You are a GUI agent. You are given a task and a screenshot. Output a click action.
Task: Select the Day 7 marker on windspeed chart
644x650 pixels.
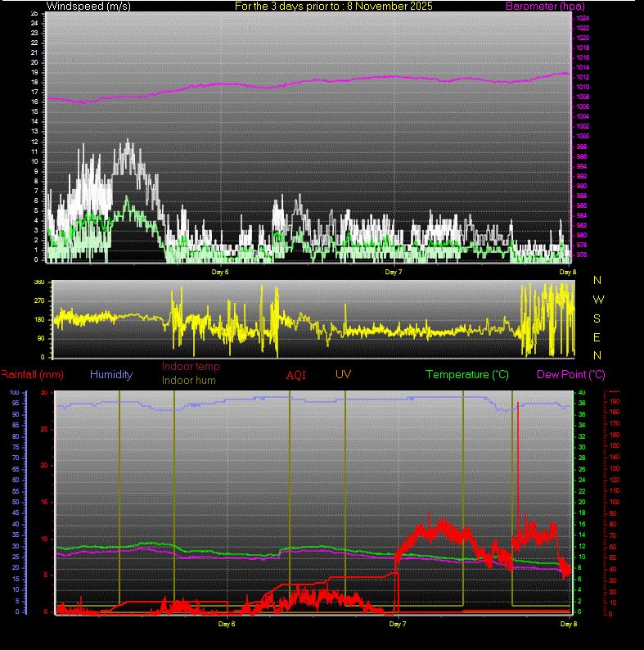point(393,271)
